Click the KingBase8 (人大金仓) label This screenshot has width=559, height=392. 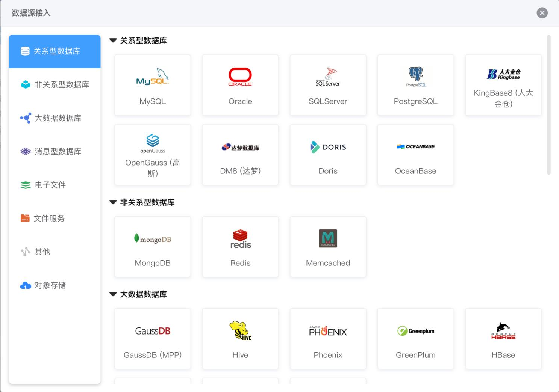(x=503, y=98)
